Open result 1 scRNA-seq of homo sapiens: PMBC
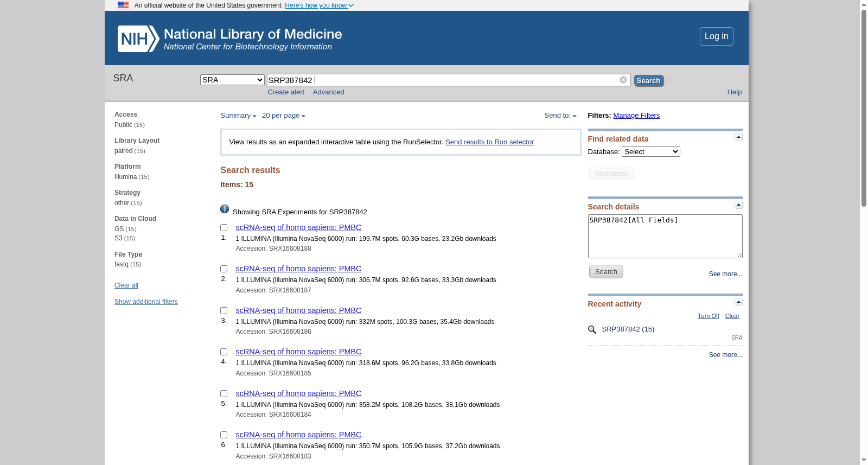 click(x=298, y=227)
